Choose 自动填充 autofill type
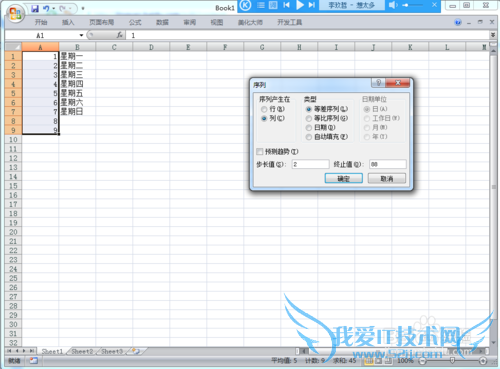This screenshot has width=500, height=369. [327, 137]
